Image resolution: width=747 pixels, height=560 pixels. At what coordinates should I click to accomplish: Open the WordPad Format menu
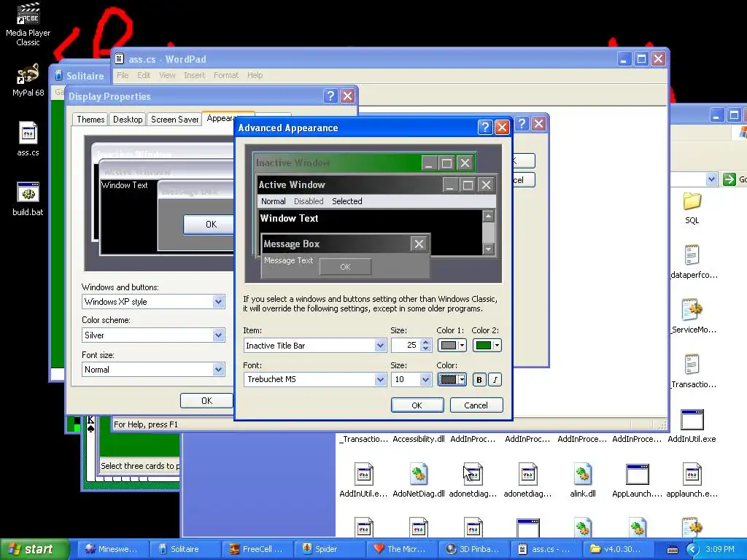(x=226, y=75)
